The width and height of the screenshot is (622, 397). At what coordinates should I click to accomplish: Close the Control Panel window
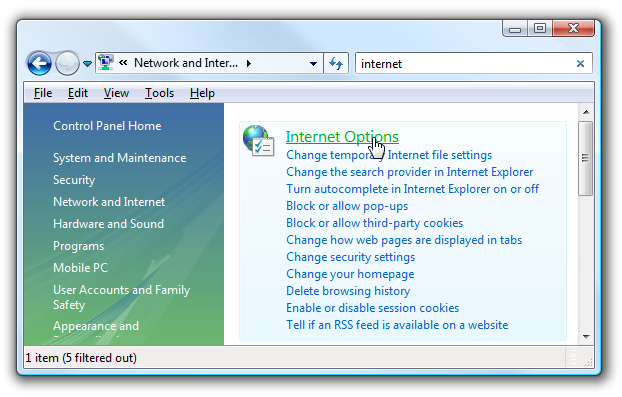coord(573,29)
